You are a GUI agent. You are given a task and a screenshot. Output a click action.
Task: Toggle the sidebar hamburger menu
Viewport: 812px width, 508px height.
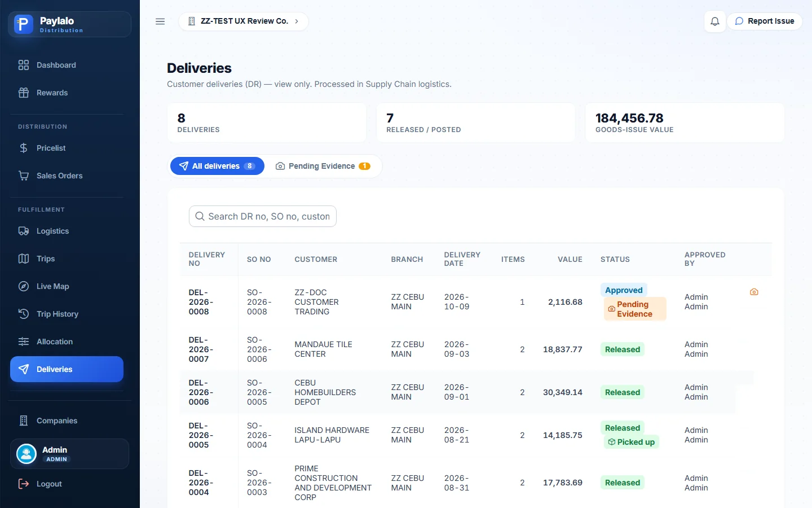[x=160, y=21]
